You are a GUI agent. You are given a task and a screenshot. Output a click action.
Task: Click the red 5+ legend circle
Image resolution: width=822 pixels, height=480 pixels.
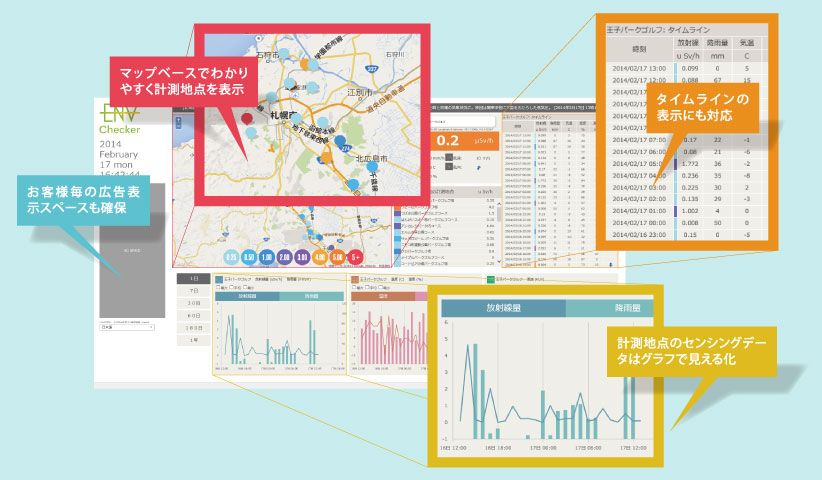click(x=355, y=257)
